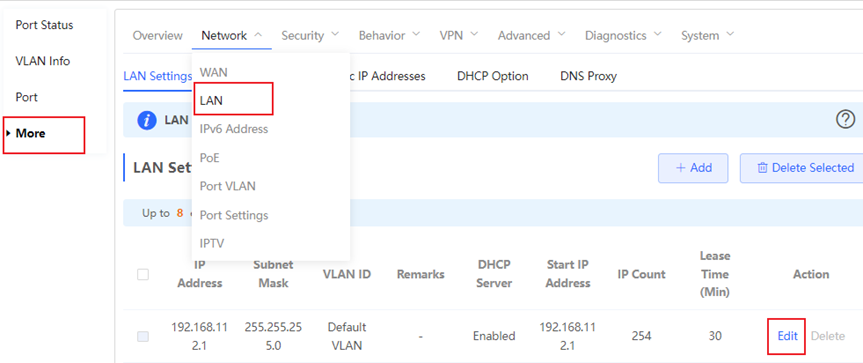
Task: Click the help question mark icon
Action: pyautogui.click(x=845, y=119)
